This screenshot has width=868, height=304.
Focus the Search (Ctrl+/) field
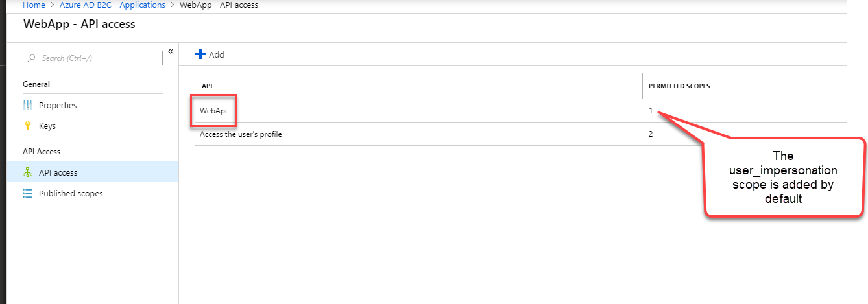tap(93, 58)
